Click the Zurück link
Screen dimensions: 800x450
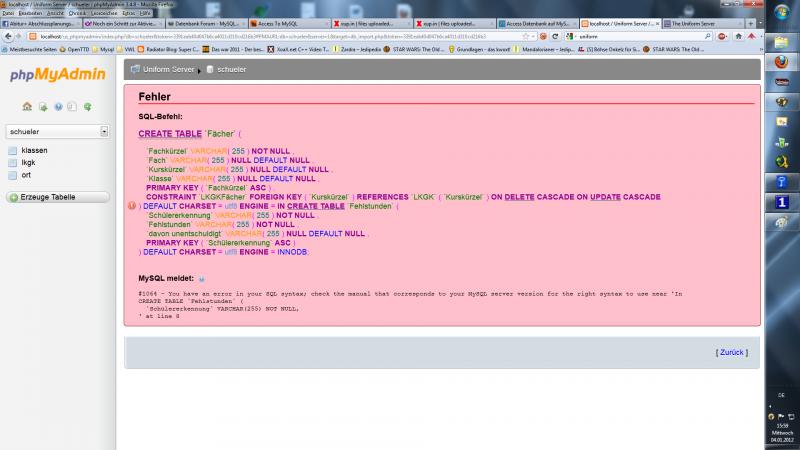[x=731, y=352]
